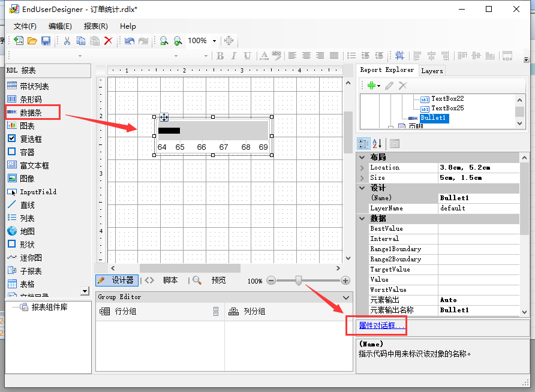The height and width of the screenshot is (392, 535).
Task: Open the zoom percentage dropdown arrow
Action: point(214,41)
